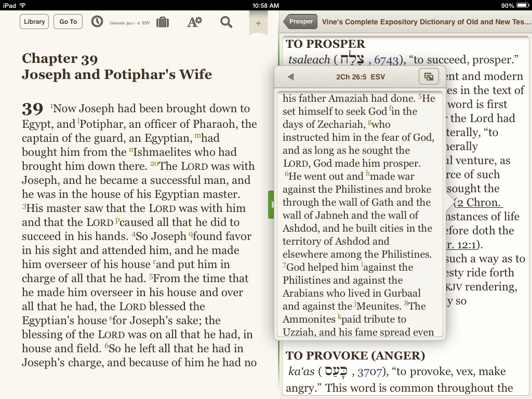Open footnote l before Potiphar

click(78, 121)
